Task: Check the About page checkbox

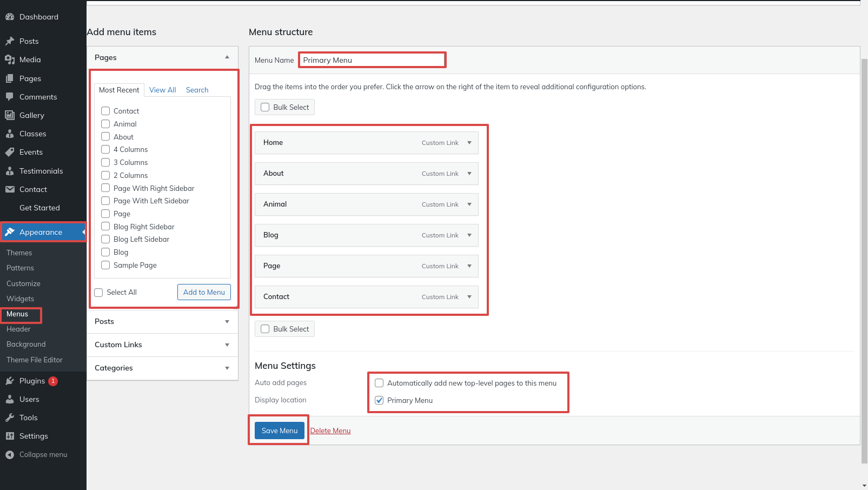Action: (105, 136)
